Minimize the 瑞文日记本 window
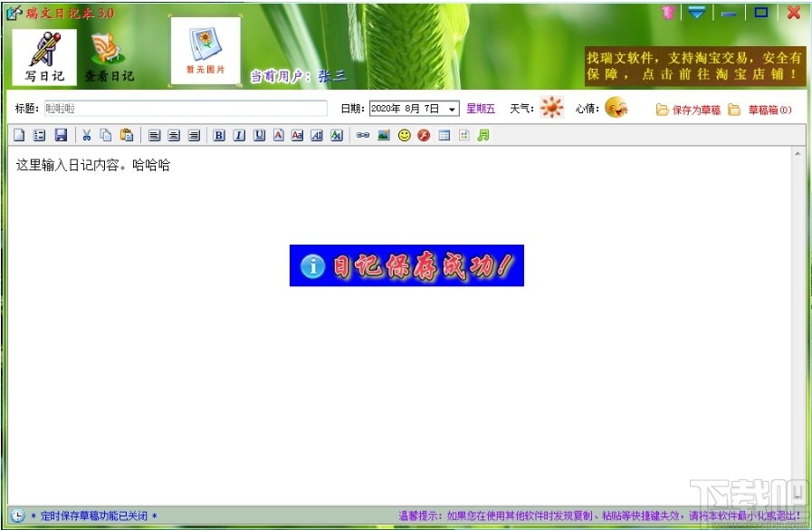This screenshot has width=812, height=530. coord(729,13)
